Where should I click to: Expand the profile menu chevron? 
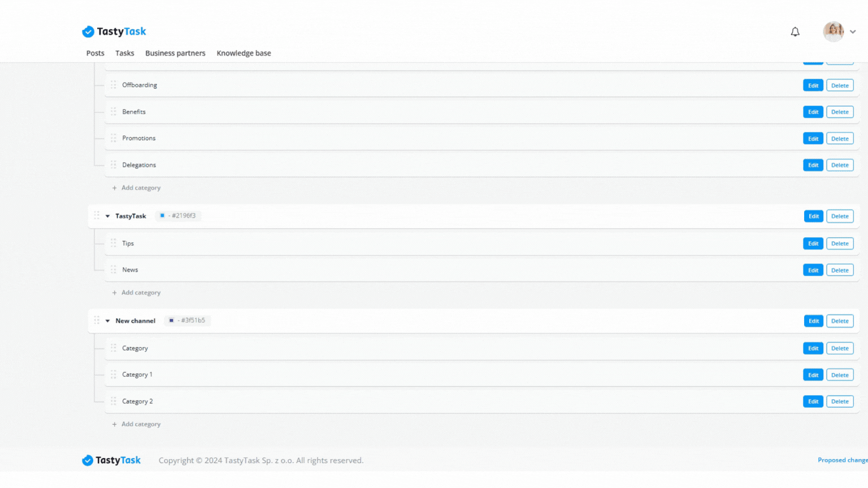[853, 32]
